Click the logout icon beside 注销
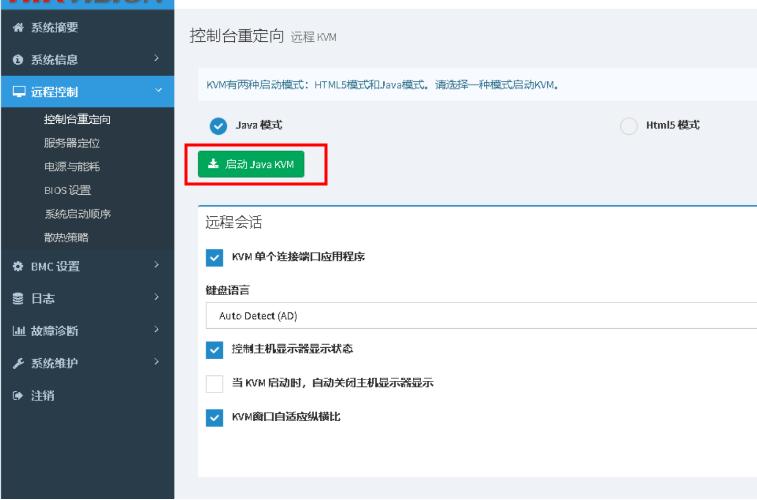The height and width of the screenshot is (500, 757). [18, 396]
